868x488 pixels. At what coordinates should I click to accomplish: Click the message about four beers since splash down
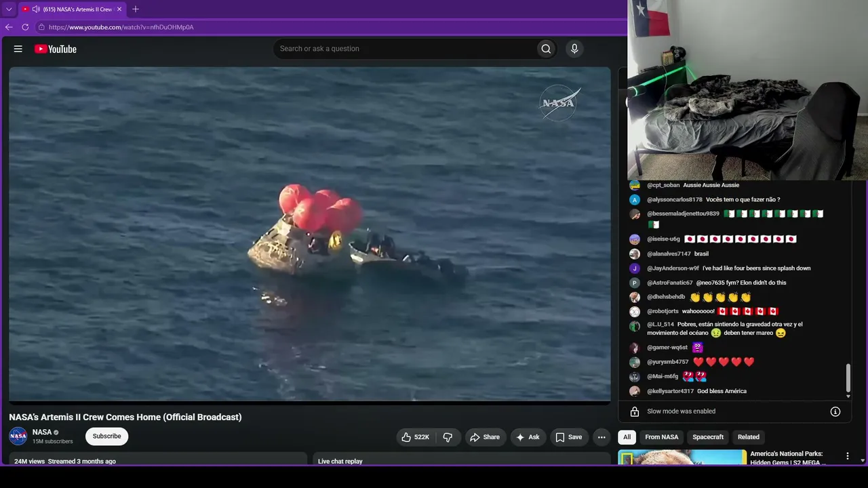(x=756, y=268)
